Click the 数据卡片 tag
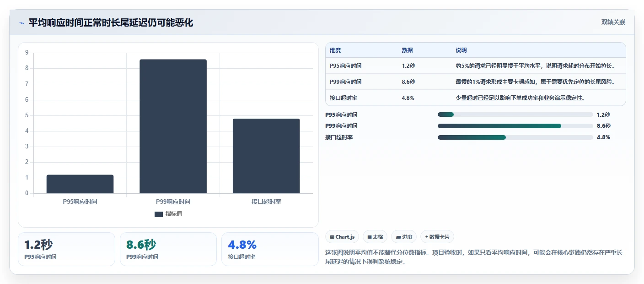644x284 pixels. [437, 237]
